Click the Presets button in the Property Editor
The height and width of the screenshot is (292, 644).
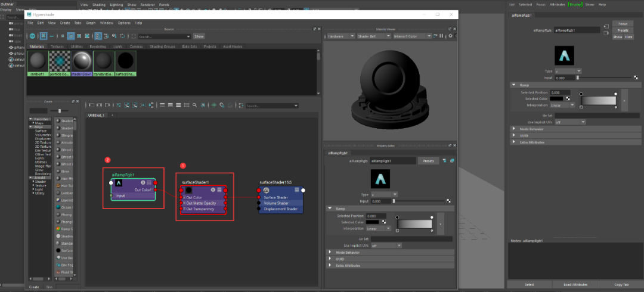(x=428, y=161)
